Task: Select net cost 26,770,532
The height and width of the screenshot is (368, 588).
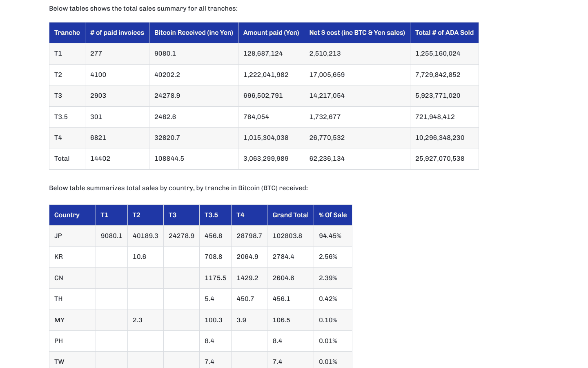Action: pos(327,138)
